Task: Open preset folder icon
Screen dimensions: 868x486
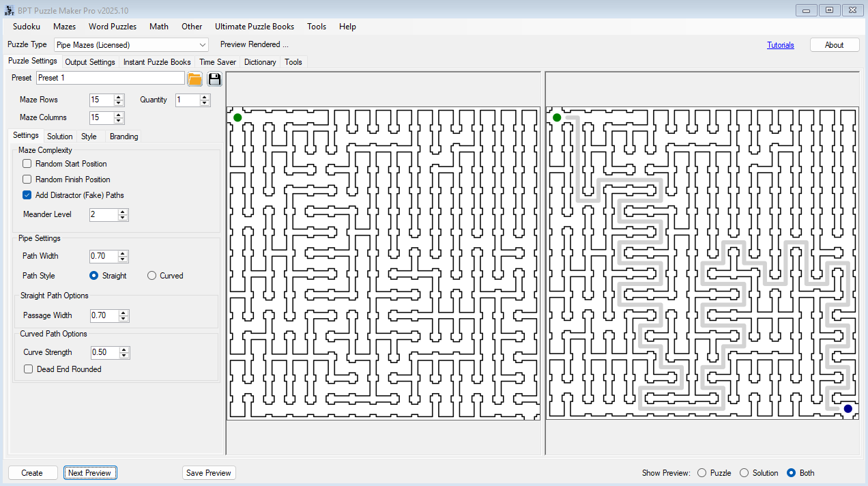Action: 195,78
